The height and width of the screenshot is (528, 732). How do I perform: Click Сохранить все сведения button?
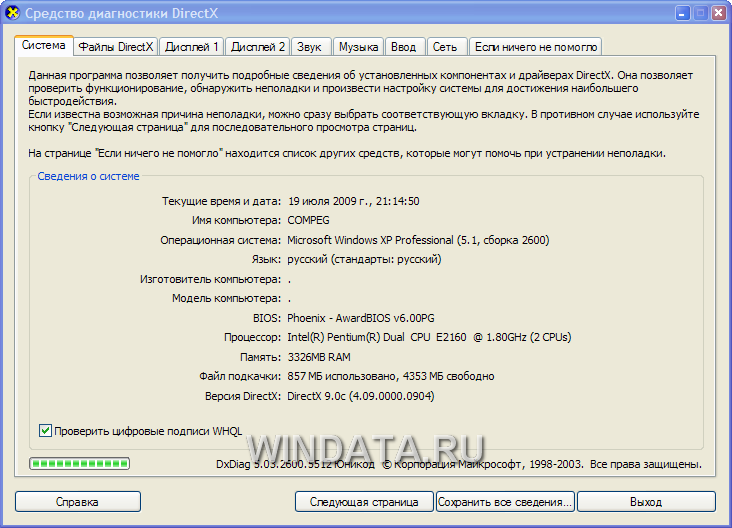505,502
